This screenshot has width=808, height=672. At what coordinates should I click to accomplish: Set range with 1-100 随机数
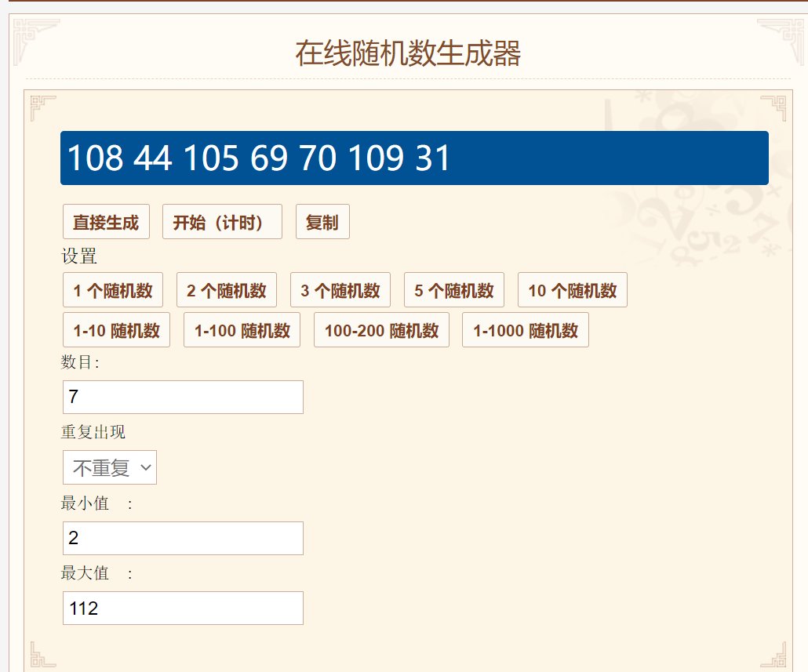pos(242,330)
